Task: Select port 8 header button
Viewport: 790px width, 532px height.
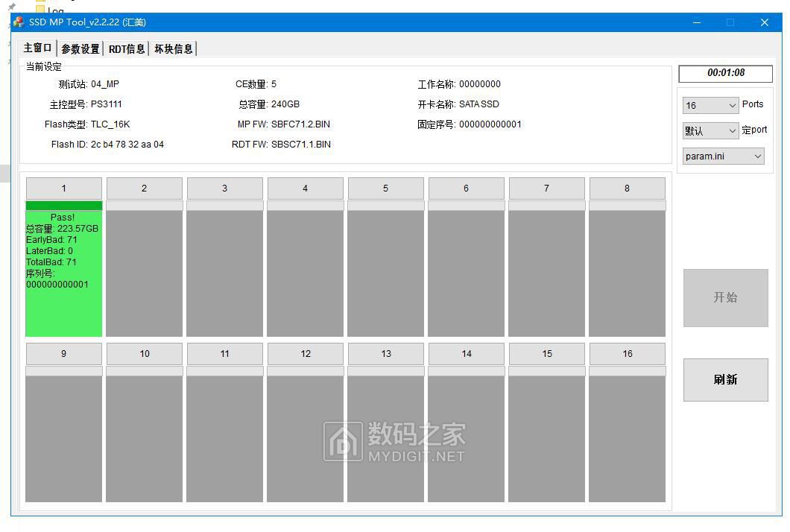Action: coord(628,189)
